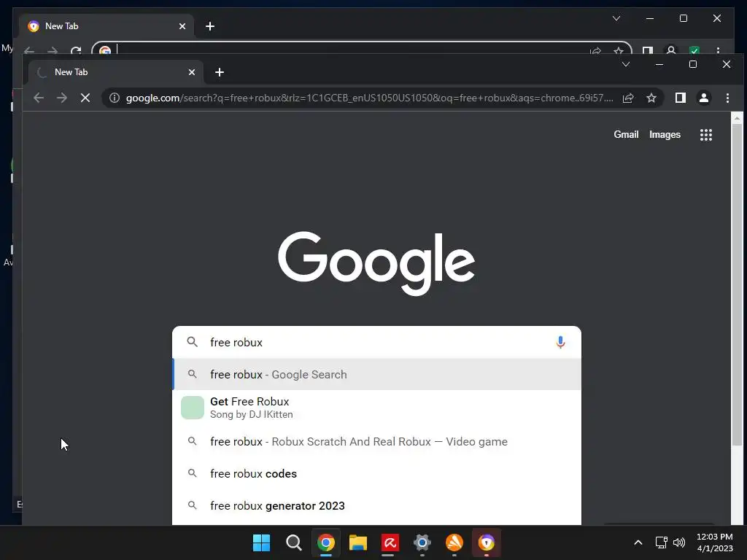This screenshot has height=560, width=747.
Task: Open Google Images link
Action: (665, 135)
